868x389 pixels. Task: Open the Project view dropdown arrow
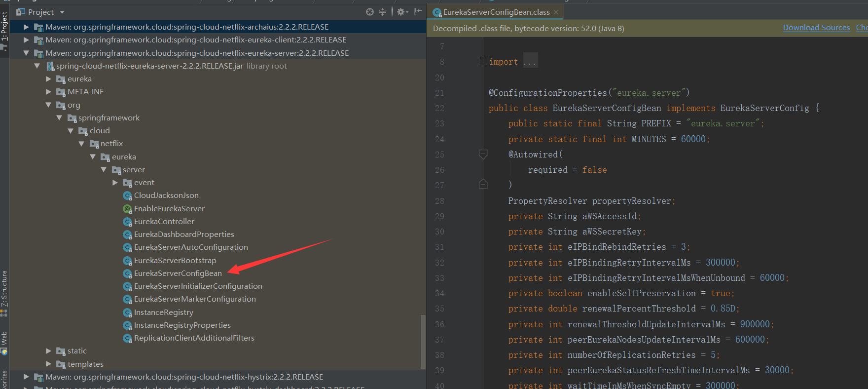click(x=62, y=12)
